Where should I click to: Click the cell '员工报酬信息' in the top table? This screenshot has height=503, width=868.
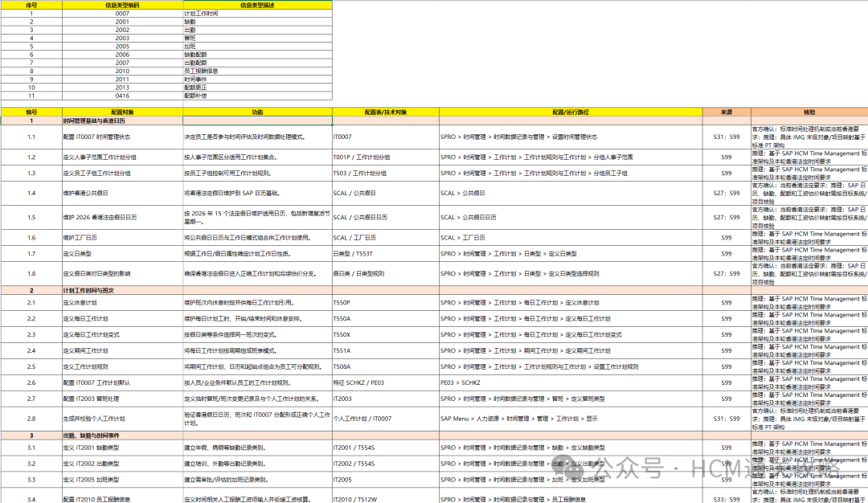coord(257,71)
